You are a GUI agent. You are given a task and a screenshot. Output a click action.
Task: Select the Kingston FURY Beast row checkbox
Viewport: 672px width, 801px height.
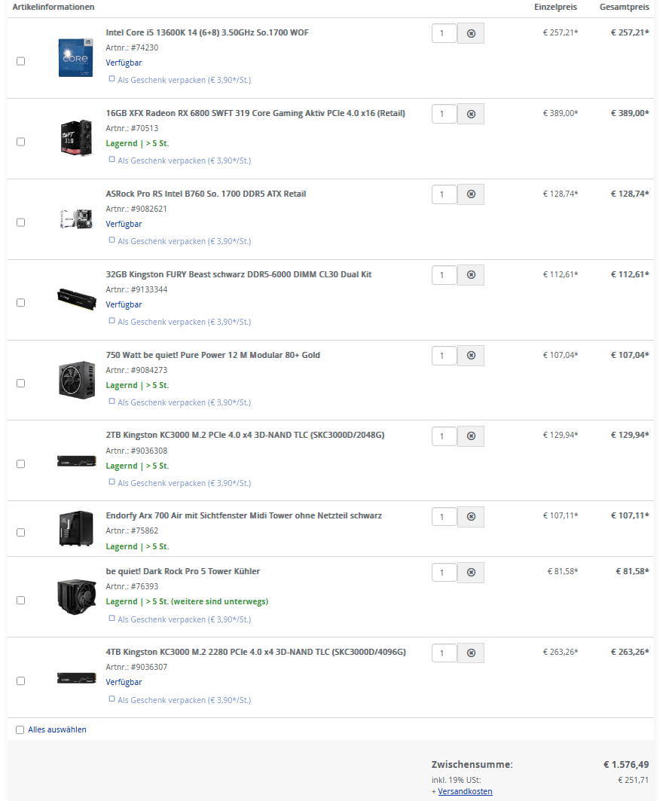point(21,303)
